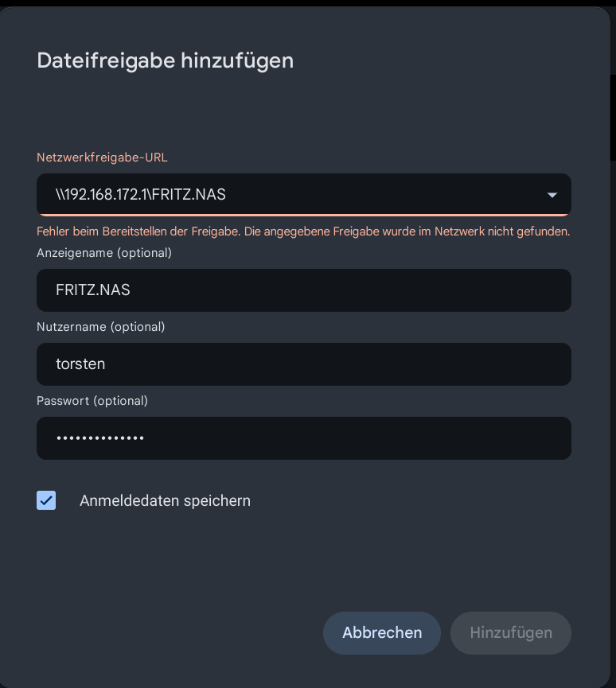Select the Passwort input field
This screenshot has width=616, height=688.
[x=304, y=438]
